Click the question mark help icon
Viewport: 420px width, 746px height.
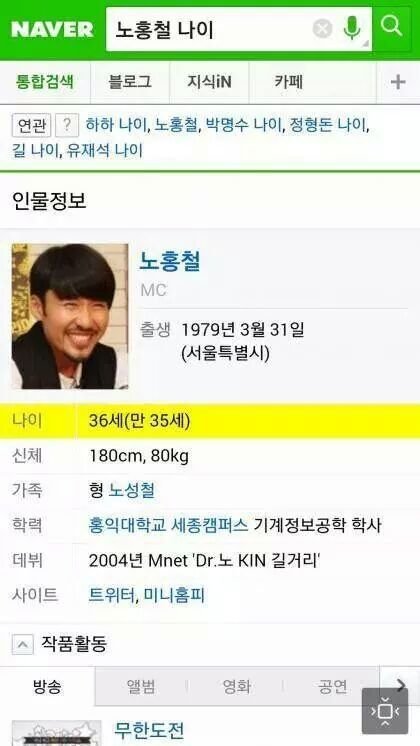coord(67,126)
